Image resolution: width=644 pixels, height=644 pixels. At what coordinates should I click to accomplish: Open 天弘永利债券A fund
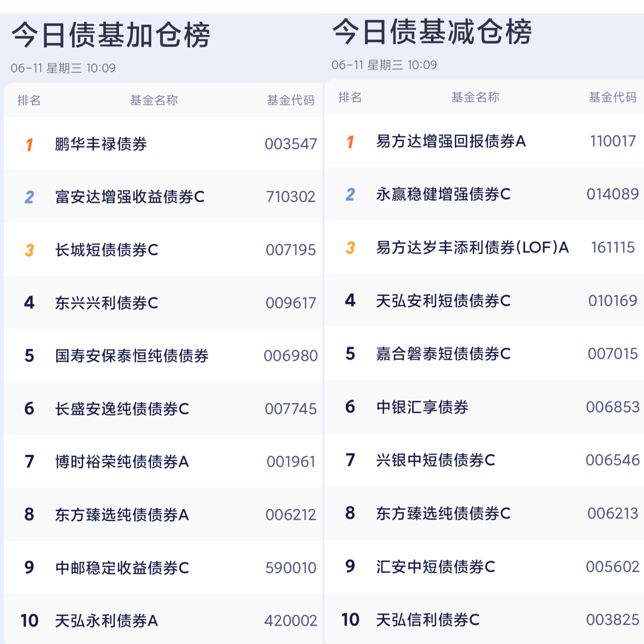click(x=107, y=621)
